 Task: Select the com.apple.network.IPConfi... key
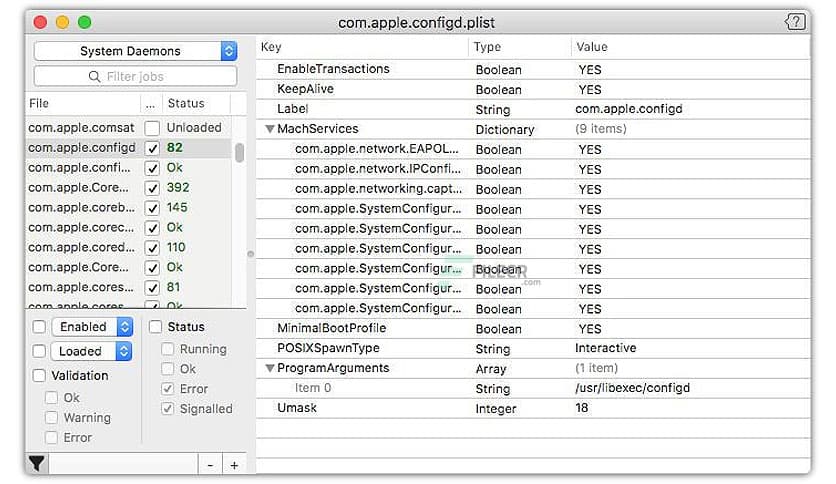click(377, 169)
